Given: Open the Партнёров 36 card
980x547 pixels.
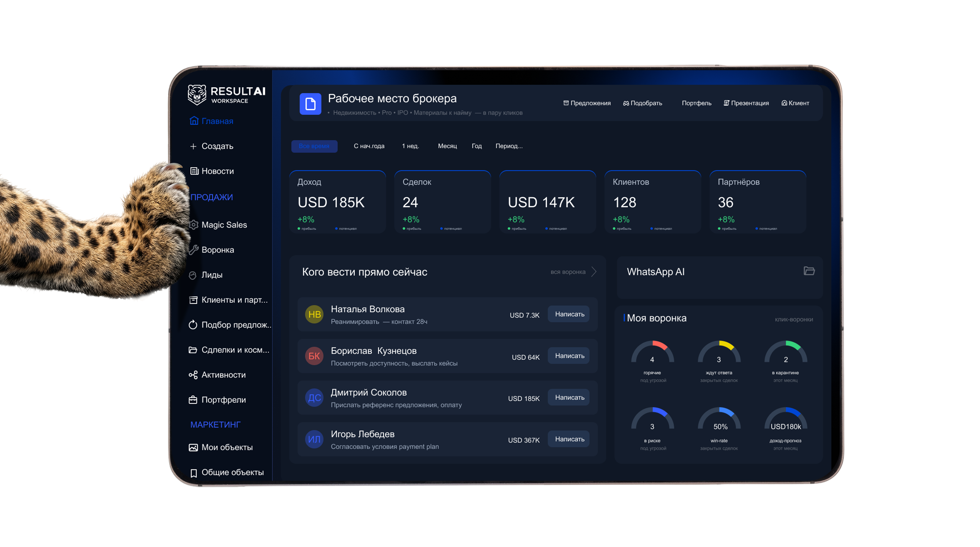Looking at the screenshot, I should (758, 202).
